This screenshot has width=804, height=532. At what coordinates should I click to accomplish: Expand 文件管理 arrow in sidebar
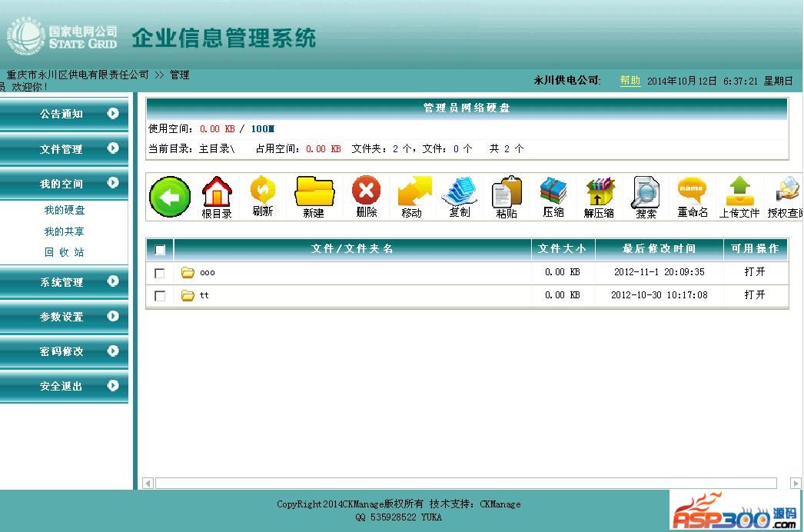[x=113, y=148]
